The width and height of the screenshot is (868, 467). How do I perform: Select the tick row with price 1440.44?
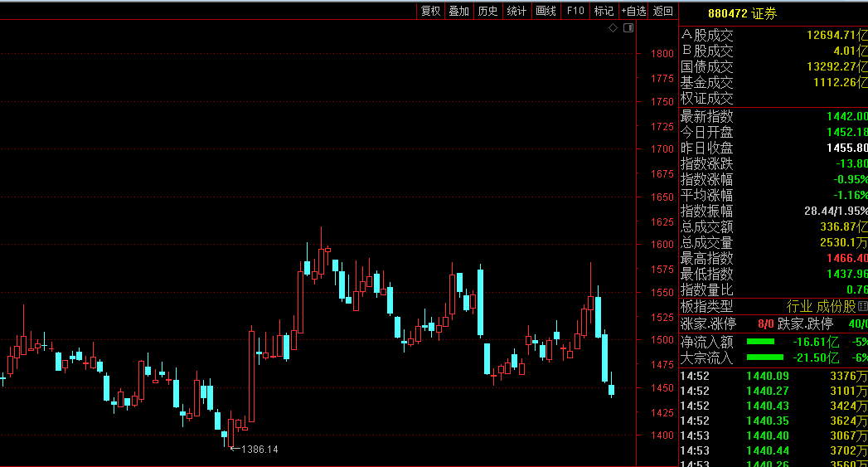(773, 451)
